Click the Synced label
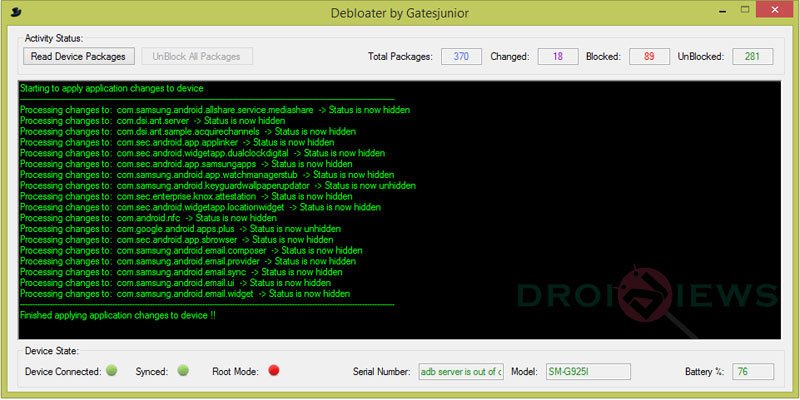 (152, 371)
